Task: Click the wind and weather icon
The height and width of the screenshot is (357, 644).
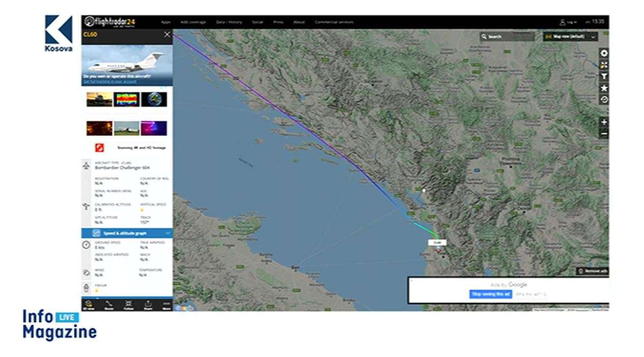Action: pos(86,273)
